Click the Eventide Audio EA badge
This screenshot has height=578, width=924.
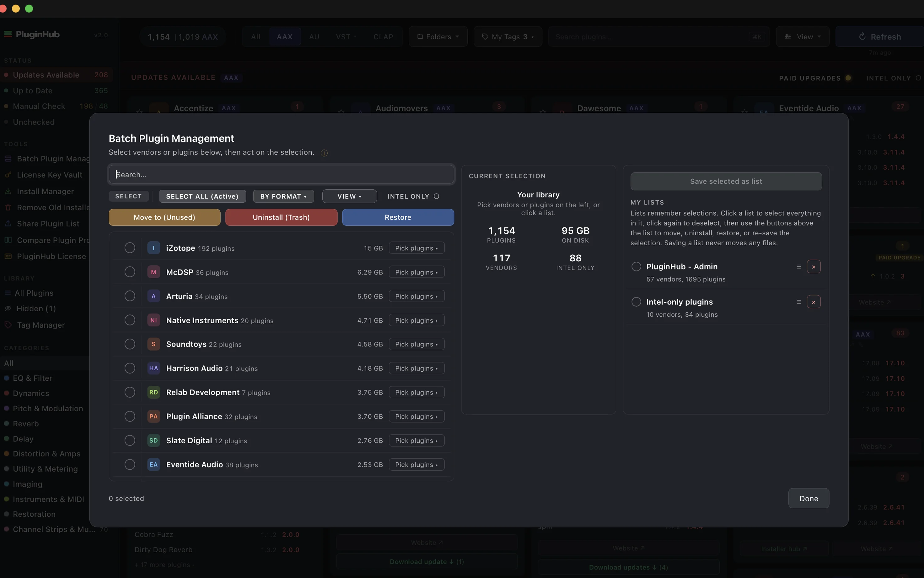coord(153,465)
